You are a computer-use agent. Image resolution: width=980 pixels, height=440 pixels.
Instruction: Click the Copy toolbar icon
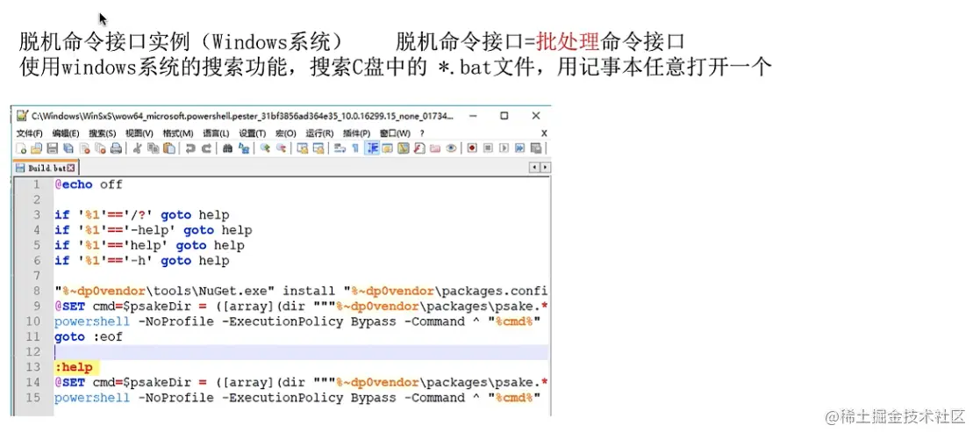click(154, 148)
